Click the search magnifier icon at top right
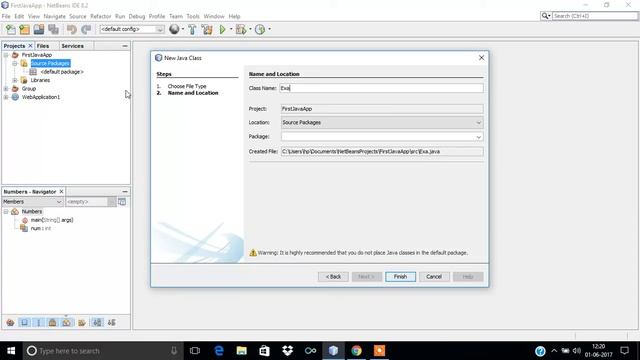640x360 pixels. point(545,16)
